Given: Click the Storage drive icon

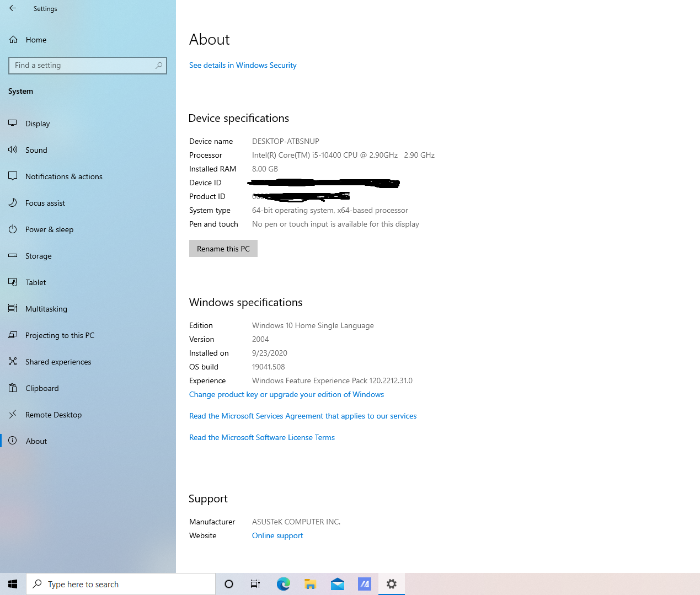Looking at the screenshot, I should (13, 255).
